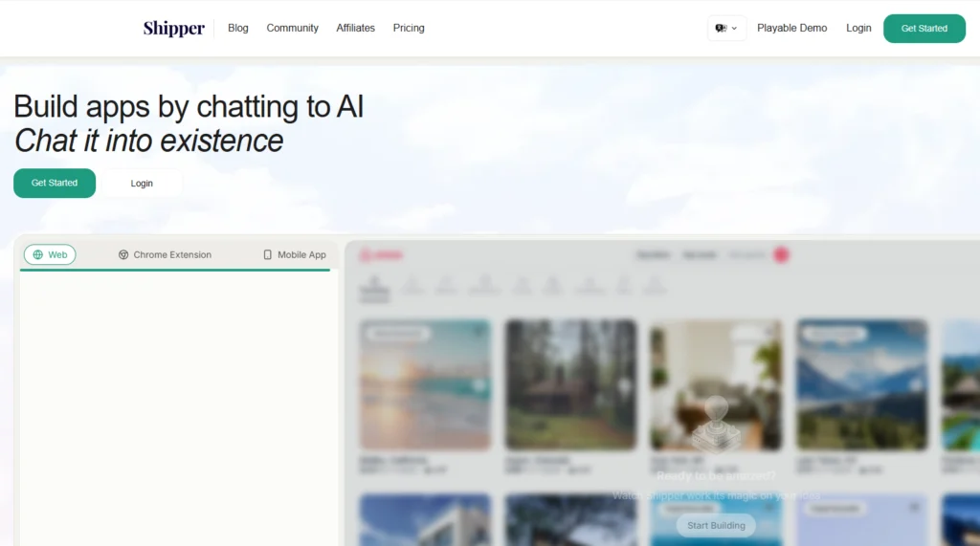
Task: Click the Login button beside hero Get Started
Action: [x=142, y=184]
